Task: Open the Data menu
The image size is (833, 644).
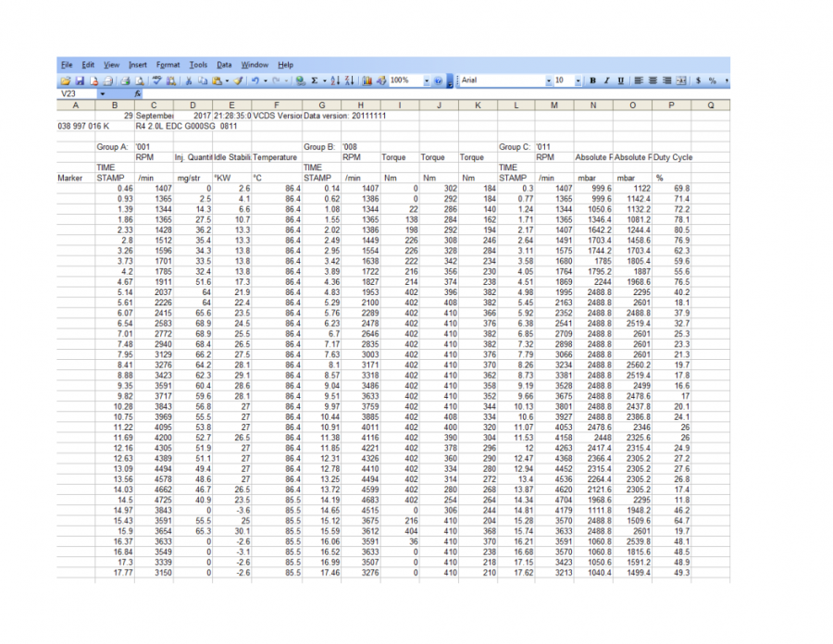Action: point(225,65)
